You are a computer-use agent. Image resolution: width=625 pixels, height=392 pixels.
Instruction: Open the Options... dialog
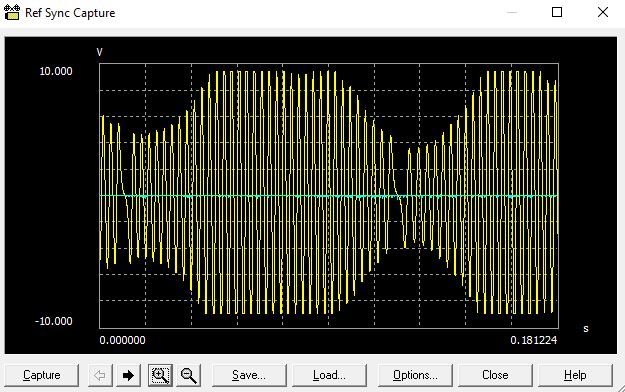click(x=415, y=375)
